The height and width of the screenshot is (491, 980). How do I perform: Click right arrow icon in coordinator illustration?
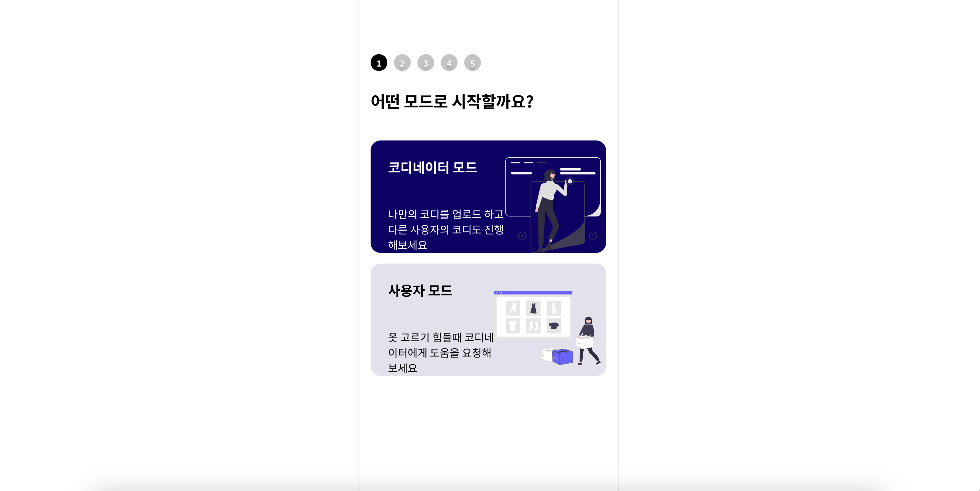coord(593,236)
